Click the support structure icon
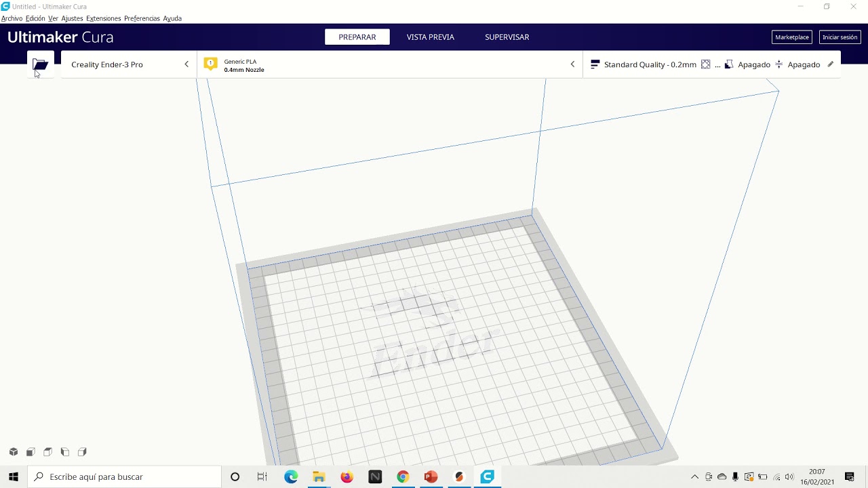868x488 pixels. pyautogui.click(x=729, y=64)
